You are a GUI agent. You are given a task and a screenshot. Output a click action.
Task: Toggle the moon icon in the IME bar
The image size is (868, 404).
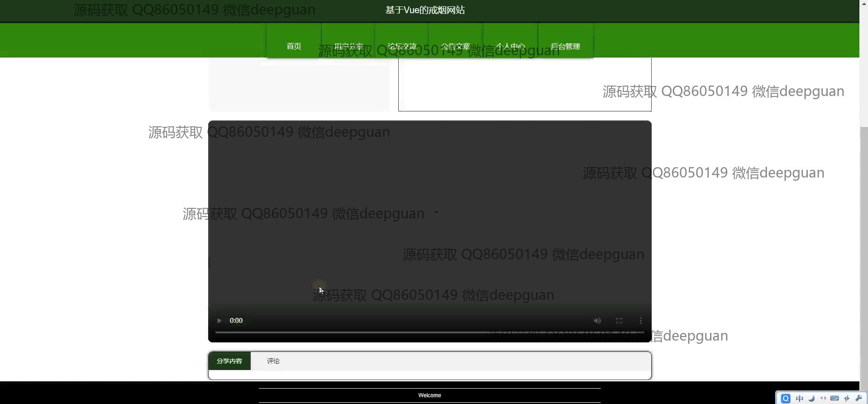coord(811,399)
